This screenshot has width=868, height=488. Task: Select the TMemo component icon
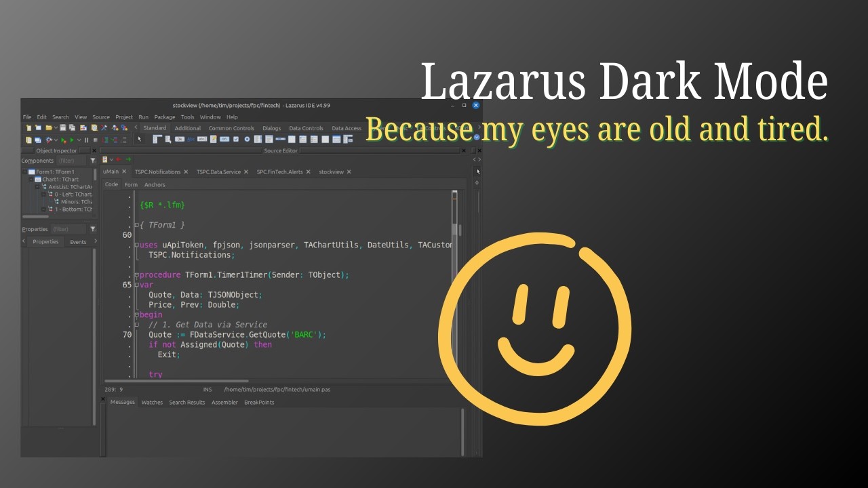tap(213, 139)
